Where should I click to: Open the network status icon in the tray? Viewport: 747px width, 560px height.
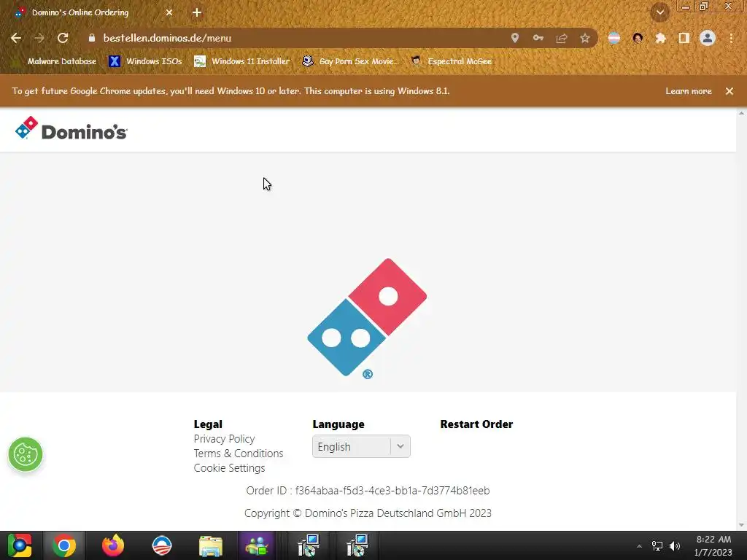pyautogui.click(x=657, y=546)
